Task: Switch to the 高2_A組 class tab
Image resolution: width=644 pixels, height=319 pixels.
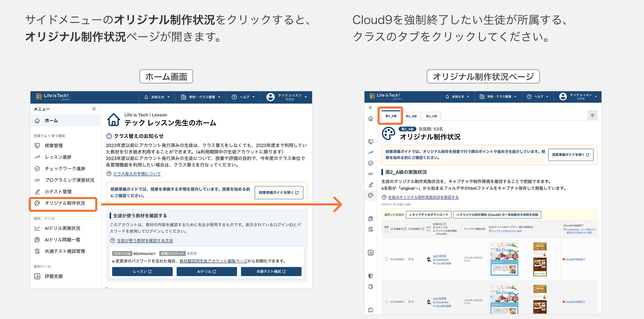Action: pos(391,116)
